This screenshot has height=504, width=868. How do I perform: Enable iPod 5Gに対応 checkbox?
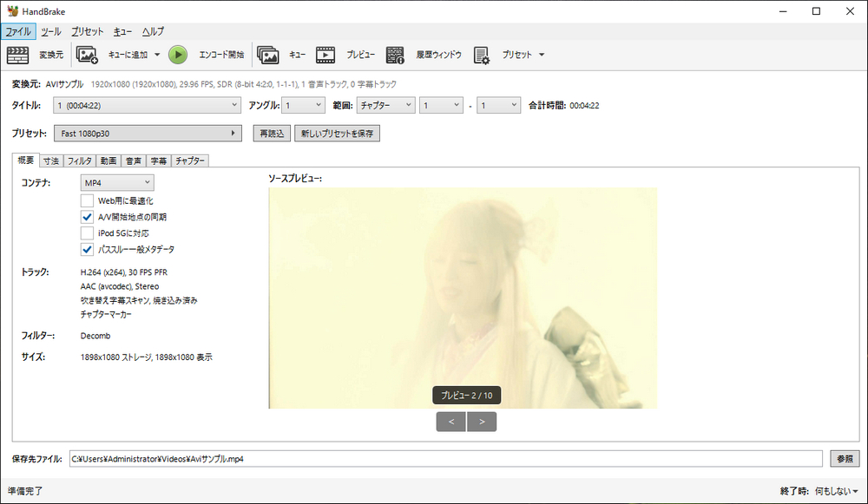[87, 232]
